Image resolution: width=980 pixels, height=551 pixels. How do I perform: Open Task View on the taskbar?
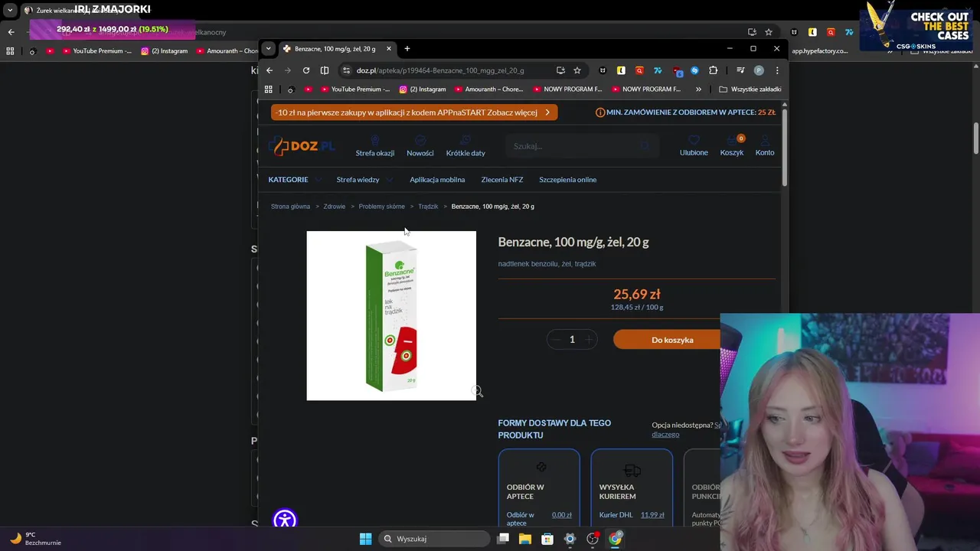click(x=503, y=539)
